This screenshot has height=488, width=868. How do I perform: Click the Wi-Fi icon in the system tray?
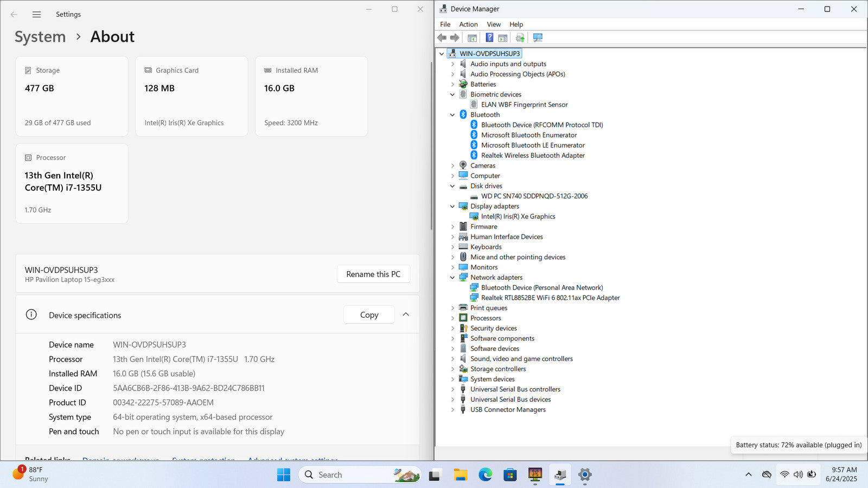[784, 474]
